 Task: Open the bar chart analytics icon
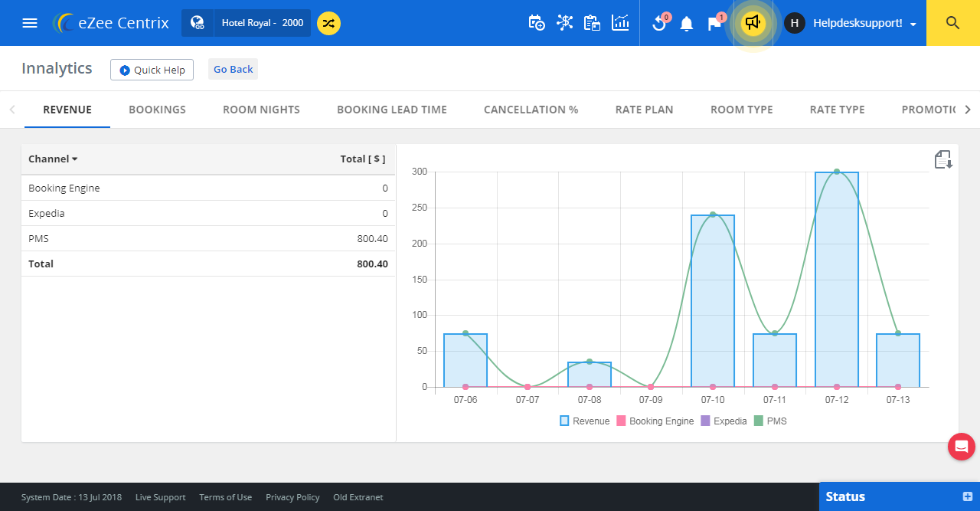point(620,23)
